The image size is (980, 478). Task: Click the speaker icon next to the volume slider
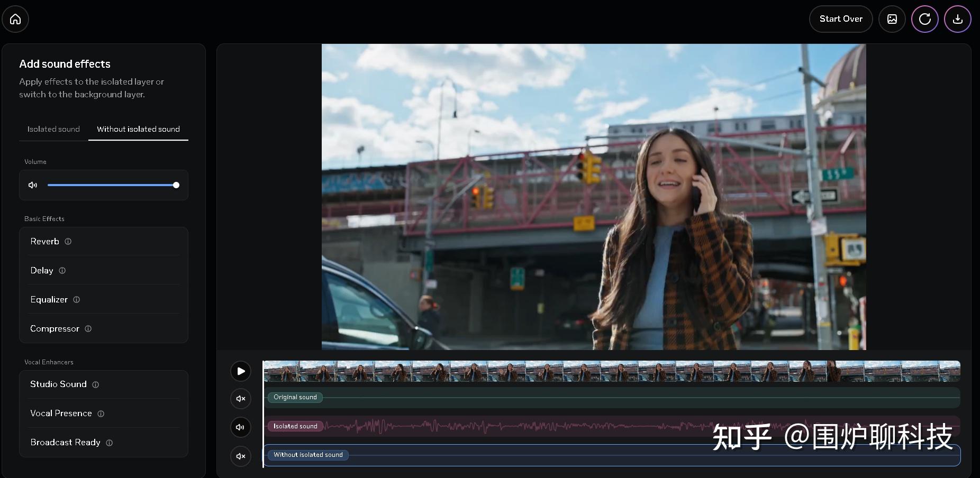[x=33, y=185]
